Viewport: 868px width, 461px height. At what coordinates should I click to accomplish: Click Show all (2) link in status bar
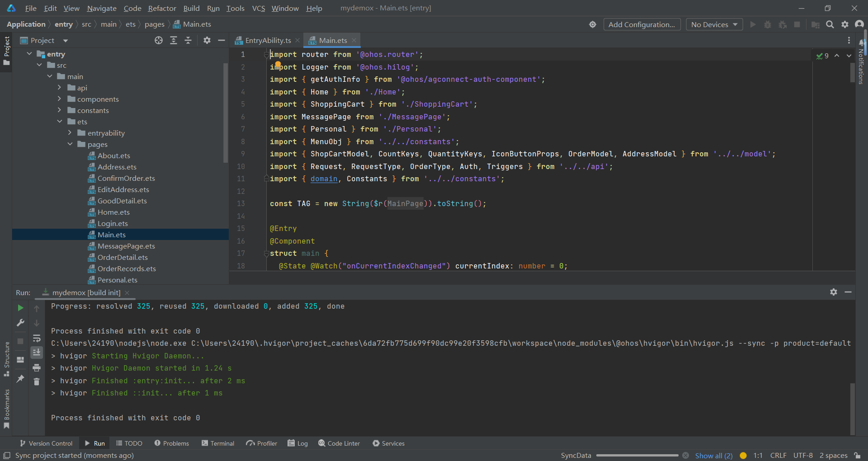pyautogui.click(x=714, y=456)
